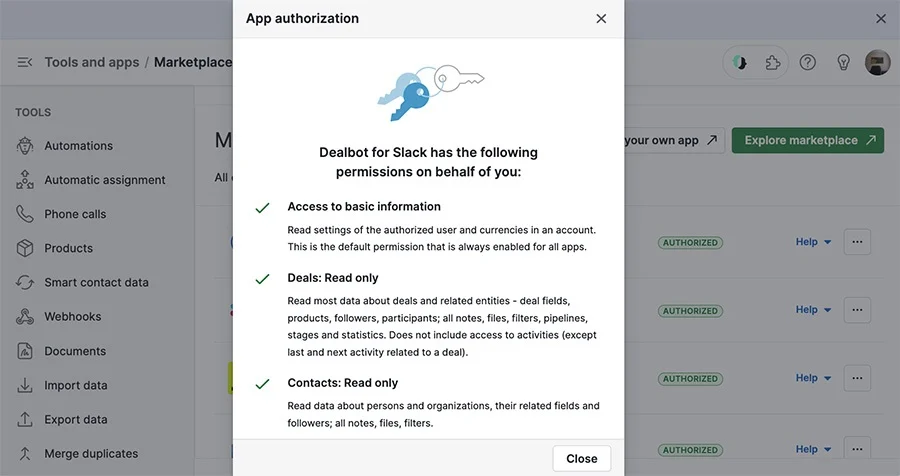900x476 pixels.
Task: Collapse the sidebar using the menu icon
Action: coord(25,62)
